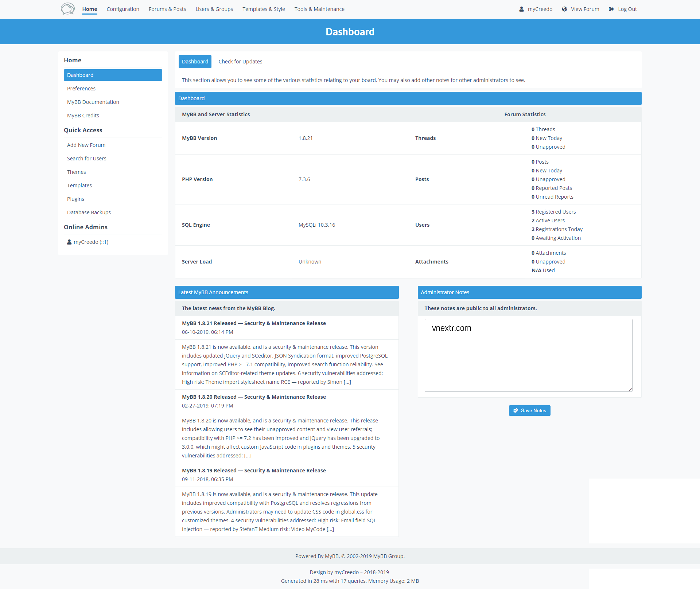Click the Save Notes button

529,410
